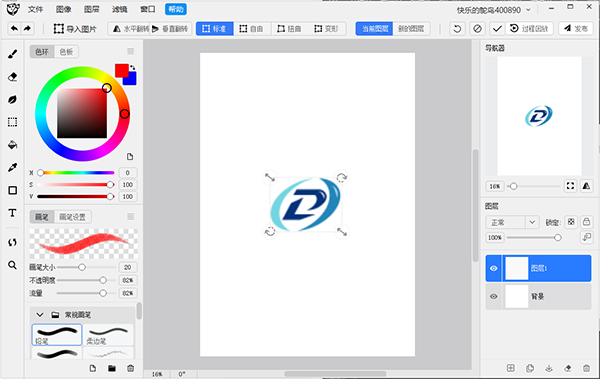Click the top-left scale handle on logo

click(x=270, y=177)
